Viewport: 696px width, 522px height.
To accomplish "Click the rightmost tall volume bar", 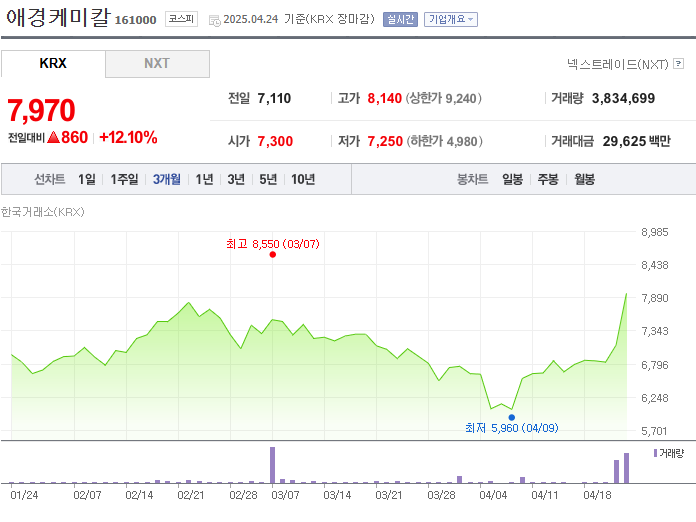I will pyautogui.click(x=626, y=468).
